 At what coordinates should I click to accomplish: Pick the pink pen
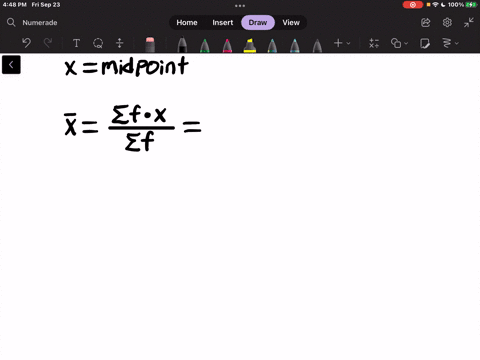point(227,45)
